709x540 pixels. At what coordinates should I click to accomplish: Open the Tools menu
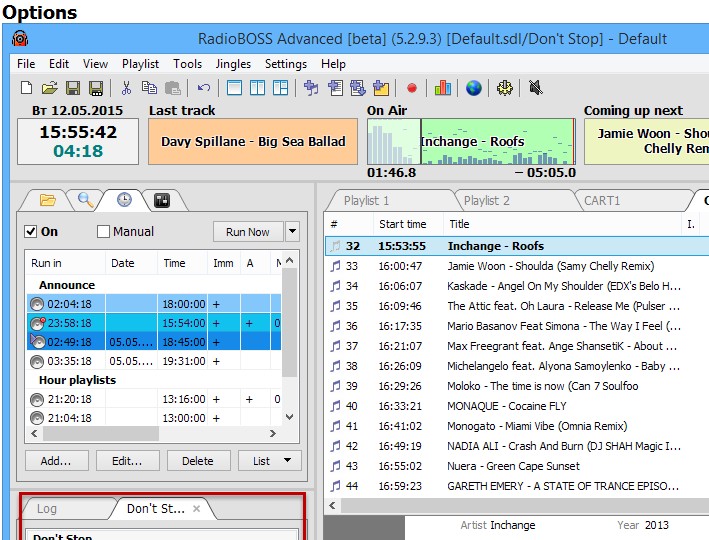click(x=187, y=64)
